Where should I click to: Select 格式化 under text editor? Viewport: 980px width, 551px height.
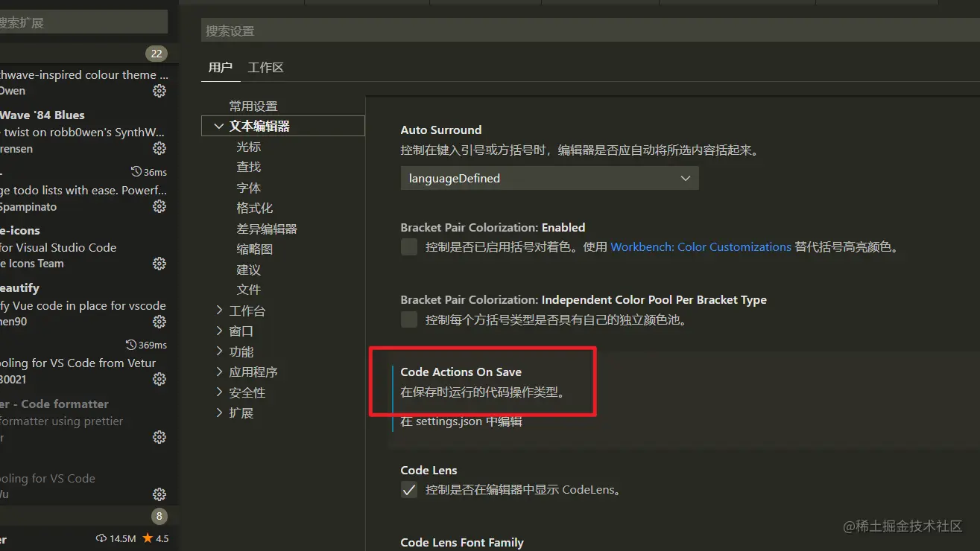[255, 208]
